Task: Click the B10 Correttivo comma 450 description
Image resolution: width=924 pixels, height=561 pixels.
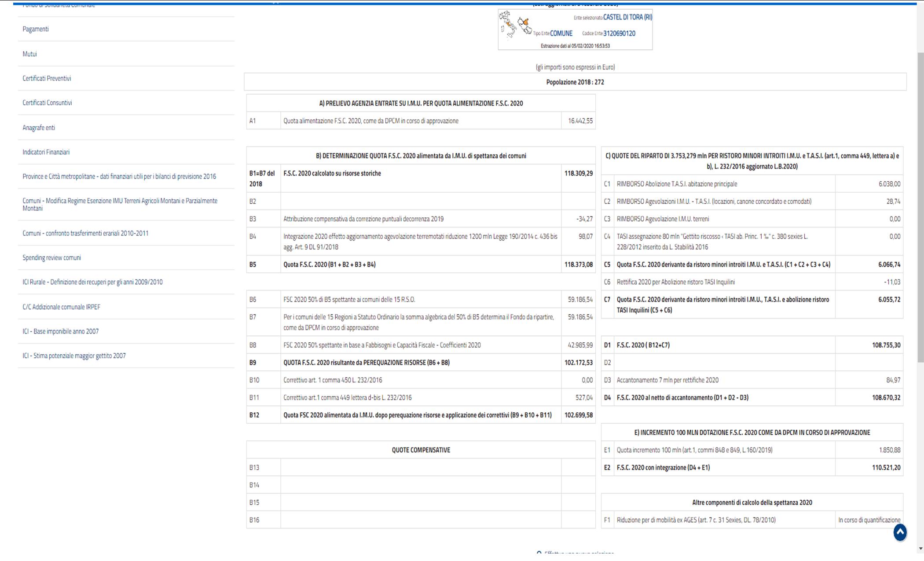Action: coord(333,380)
